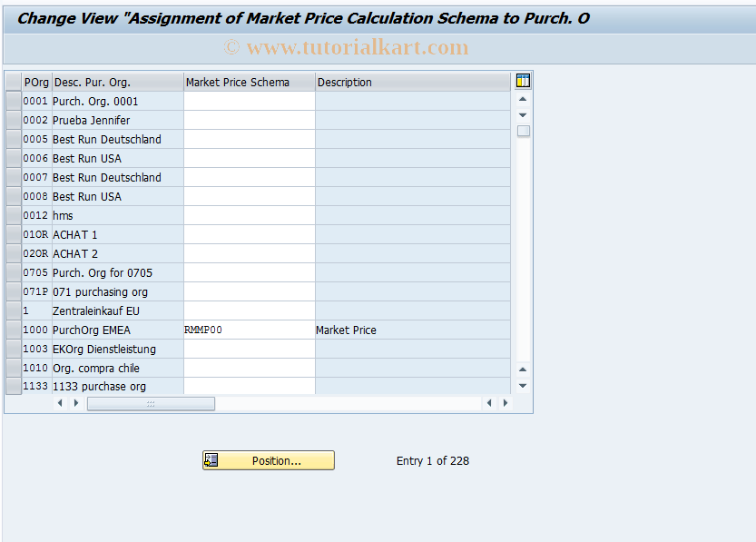This screenshot has width=756, height=542.
Task: Click the scroll-up arrow beside the table
Action: coord(522,99)
